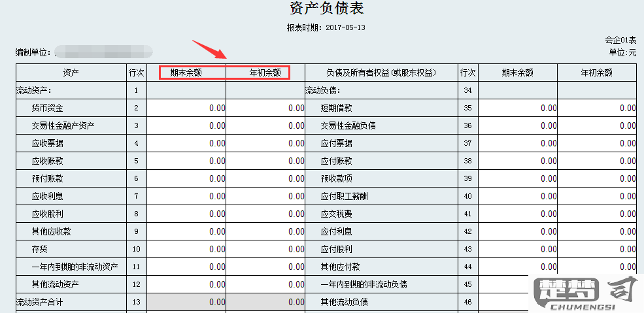Select the 应收票据 年初余额 cell
644x313 pixels.
pyautogui.click(x=265, y=143)
